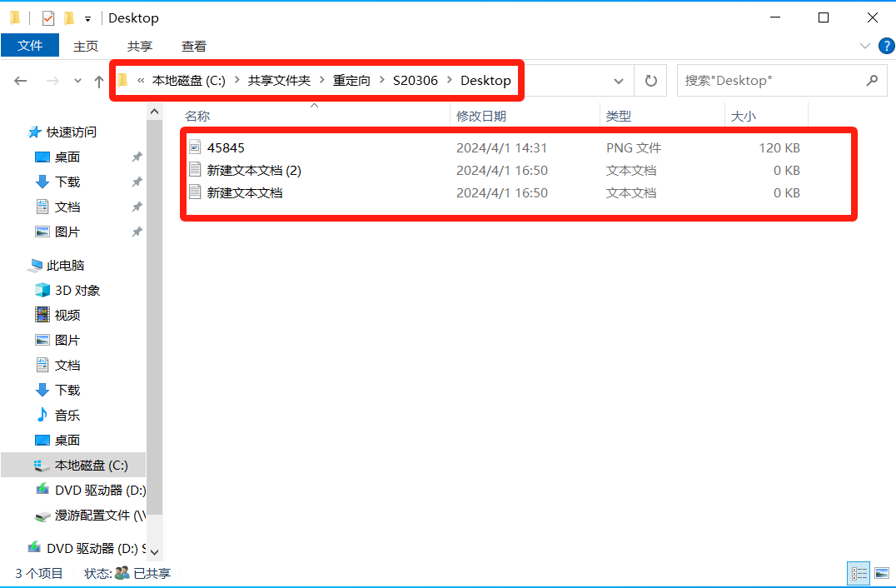
Task: Click the 共享文件夹 breadcrumb segment
Action: [x=279, y=80]
